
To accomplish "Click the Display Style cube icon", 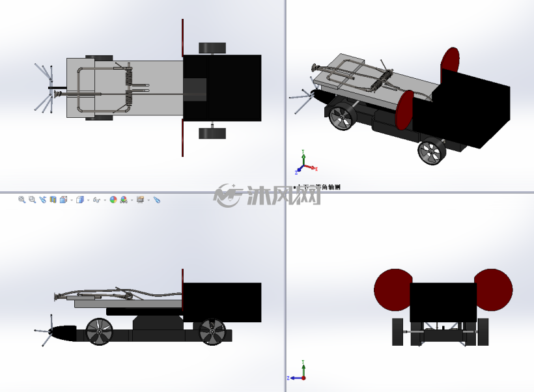I will 80,200.
